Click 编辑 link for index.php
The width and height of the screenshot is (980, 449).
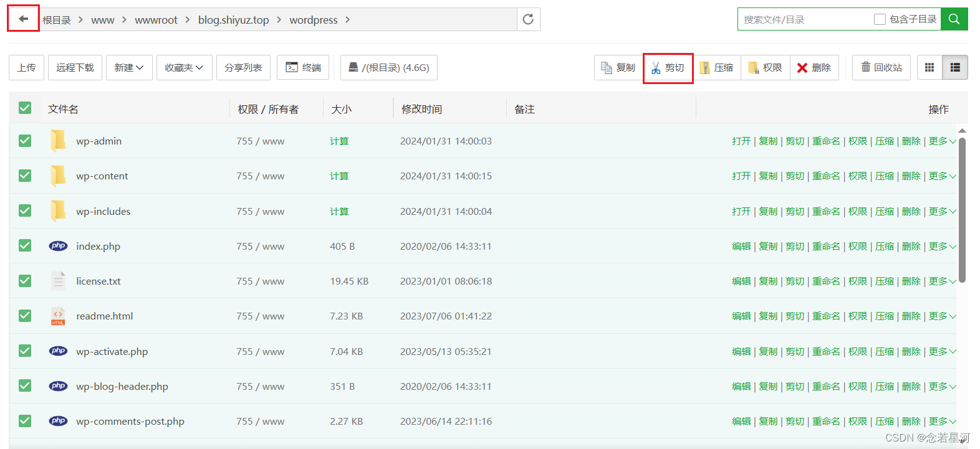741,246
